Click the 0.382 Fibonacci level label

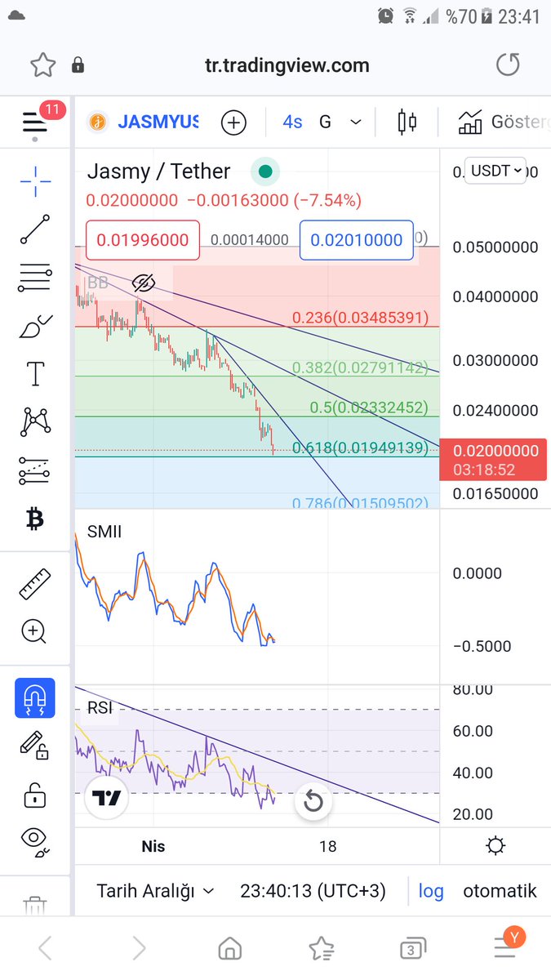point(360,367)
